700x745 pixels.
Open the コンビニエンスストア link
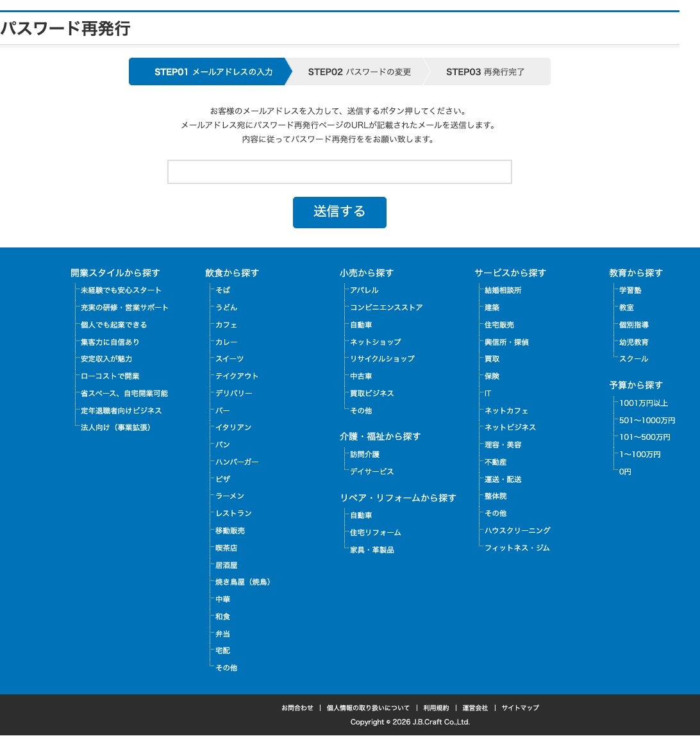pyautogui.click(x=386, y=307)
